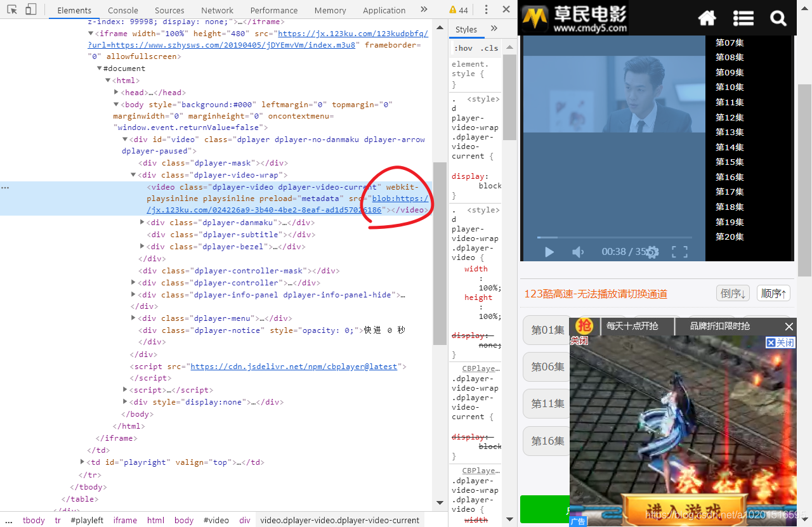The image size is (812, 527).
Task: Select the Elements tab
Action: click(x=74, y=10)
